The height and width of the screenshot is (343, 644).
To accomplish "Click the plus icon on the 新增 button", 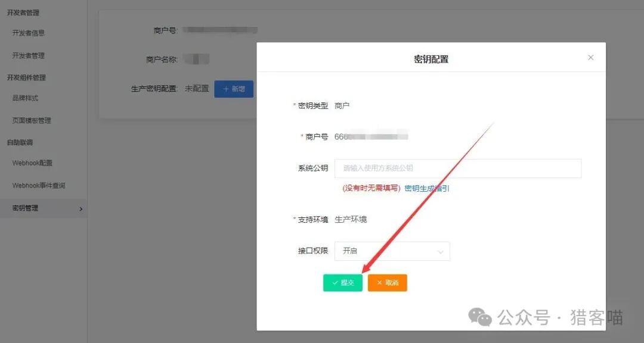I will pos(227,88).
